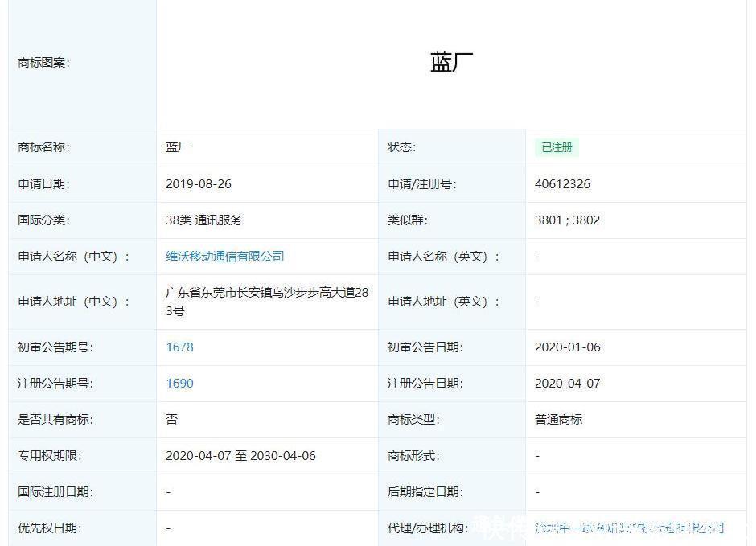Viewport: 756px width, 546px height.
Task: Select the 是否共有商标 value 否
Action: (x=169, y=419)
